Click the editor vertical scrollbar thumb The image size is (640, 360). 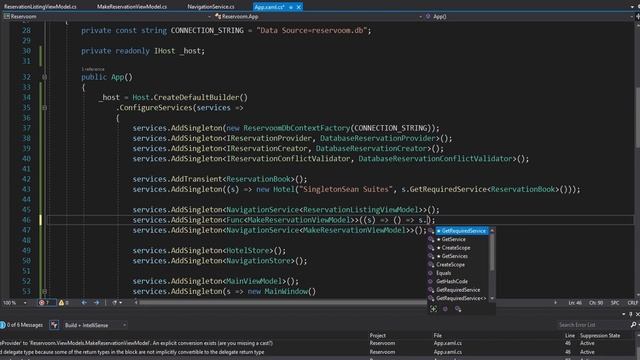(x=637, y=118)
